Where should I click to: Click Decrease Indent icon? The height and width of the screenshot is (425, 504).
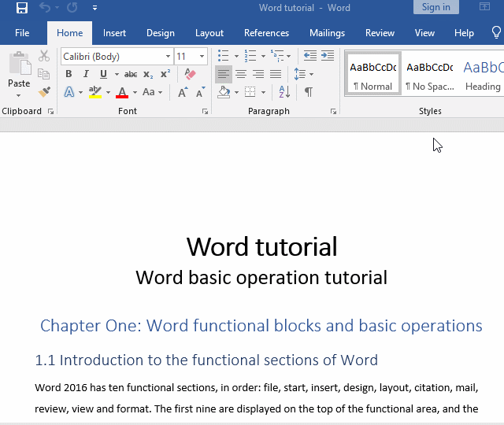(310, 56)
